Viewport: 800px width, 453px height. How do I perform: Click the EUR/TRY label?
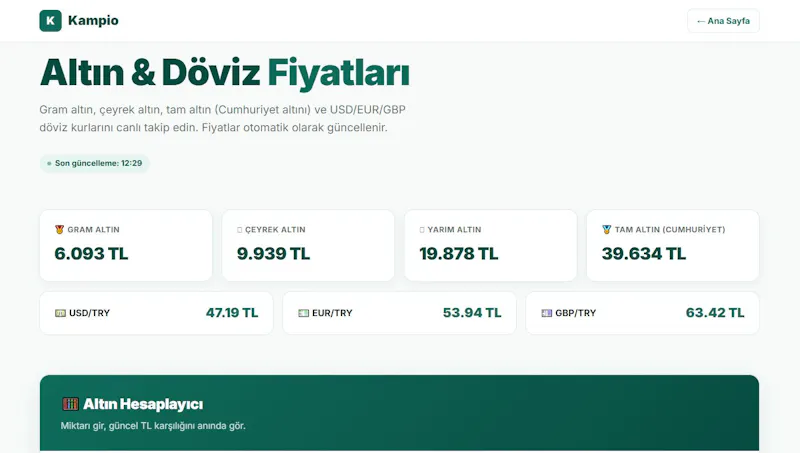coord(332,313)
